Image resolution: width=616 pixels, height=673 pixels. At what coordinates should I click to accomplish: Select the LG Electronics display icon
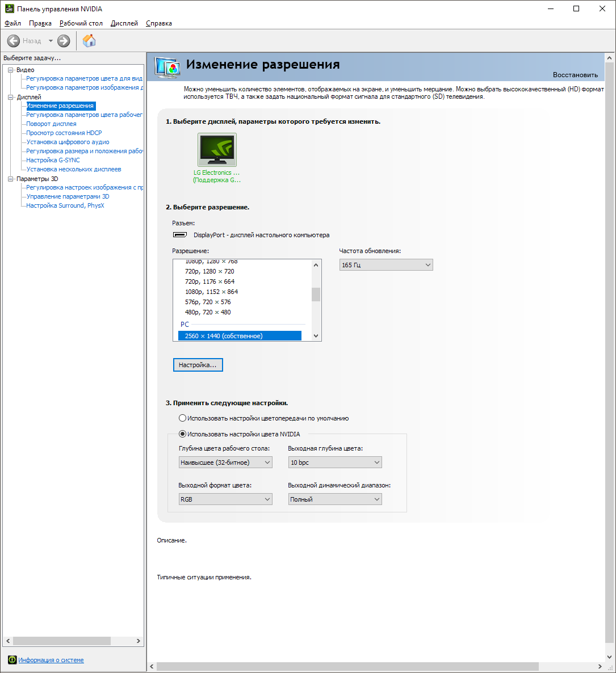217,150
